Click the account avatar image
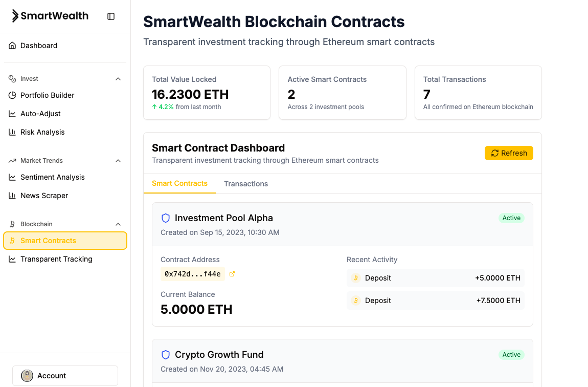 (x=27, y=376)
